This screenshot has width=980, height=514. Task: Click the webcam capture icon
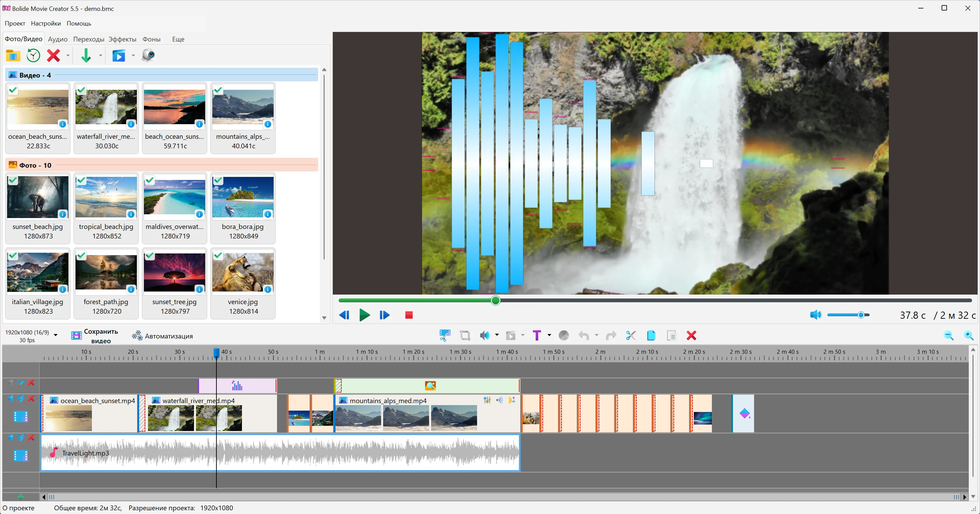coord(148,55)
